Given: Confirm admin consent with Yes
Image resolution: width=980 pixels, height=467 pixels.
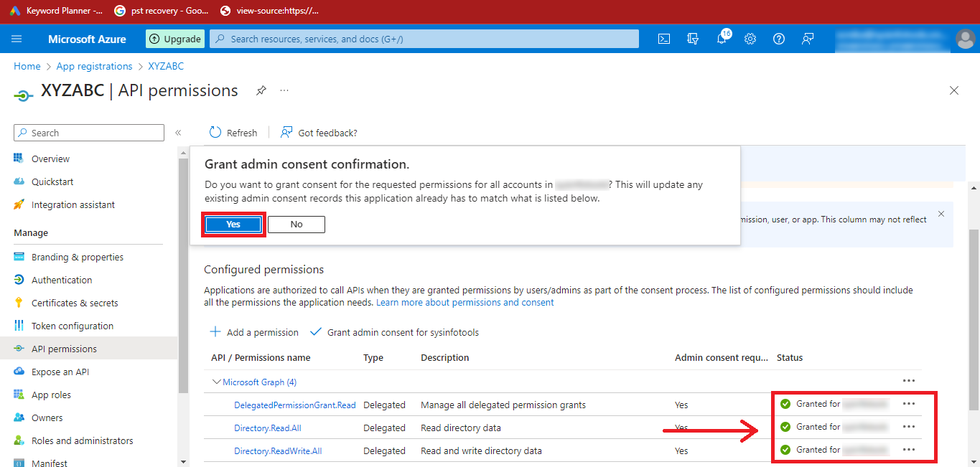Looking at the screenshot, I should coord(233,225).
